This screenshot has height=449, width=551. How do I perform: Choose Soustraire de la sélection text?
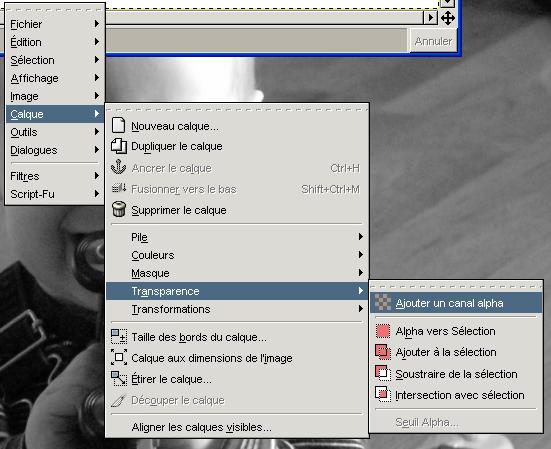456,374
